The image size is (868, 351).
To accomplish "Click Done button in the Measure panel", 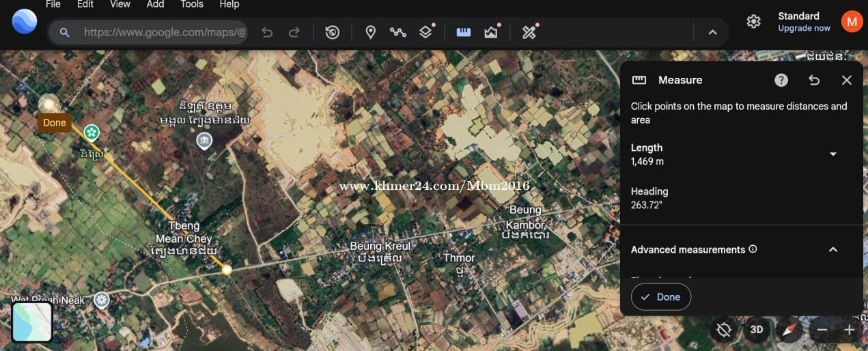I will (660, 297).
